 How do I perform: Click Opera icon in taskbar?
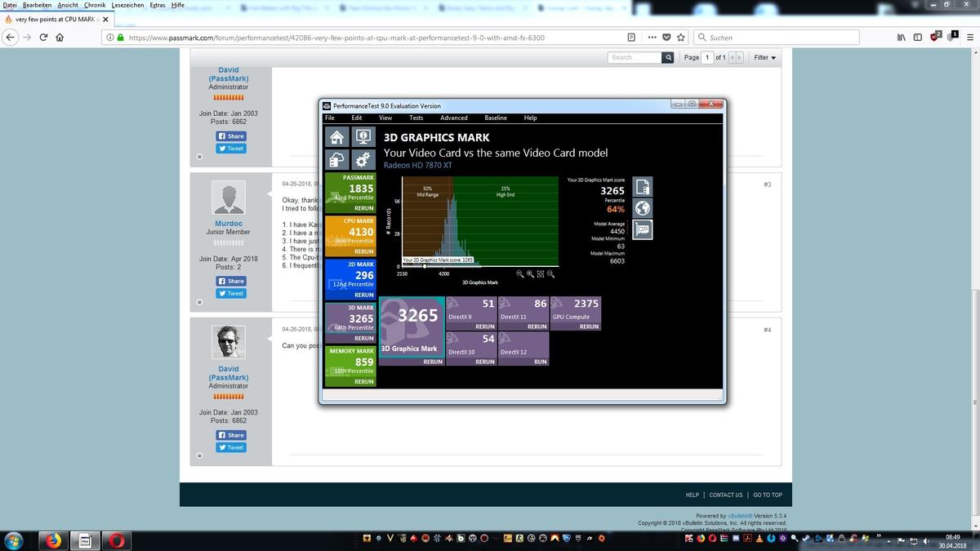115,540
